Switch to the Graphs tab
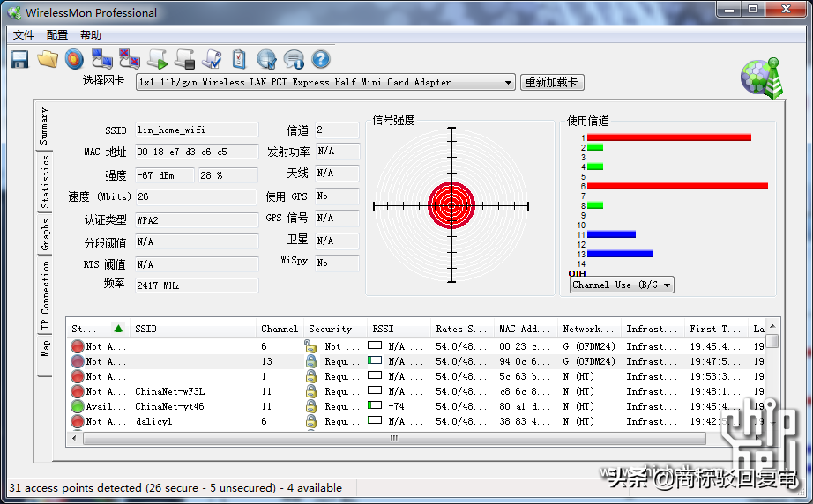Viewport: 813px width, 504px height. coord(45,233)
